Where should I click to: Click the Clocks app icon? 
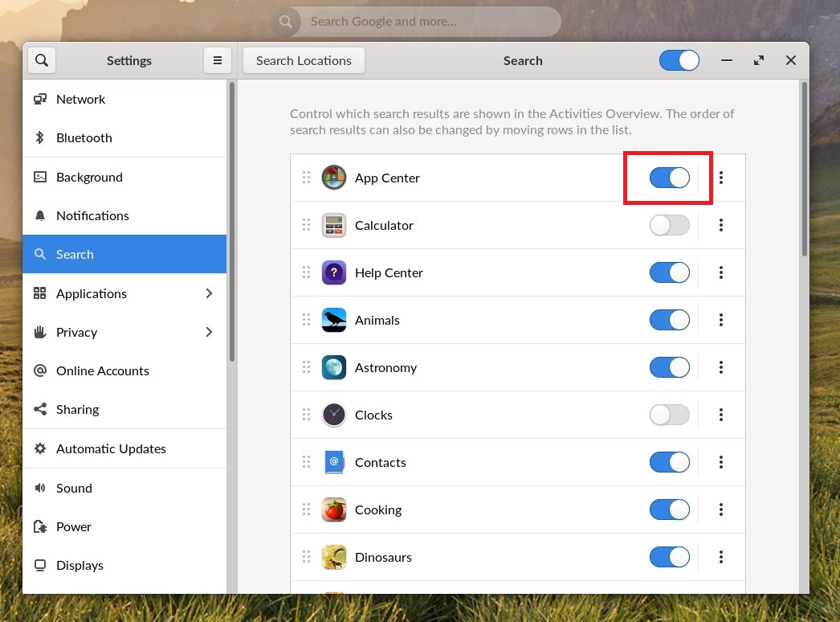point(334,415)
